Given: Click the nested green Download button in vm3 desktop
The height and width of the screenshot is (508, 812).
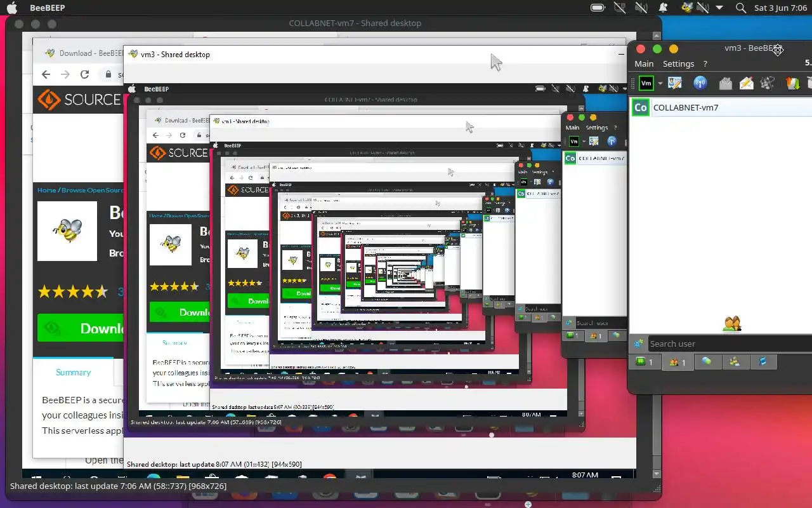Looking at the screenshot, I should tap(180, 312).
